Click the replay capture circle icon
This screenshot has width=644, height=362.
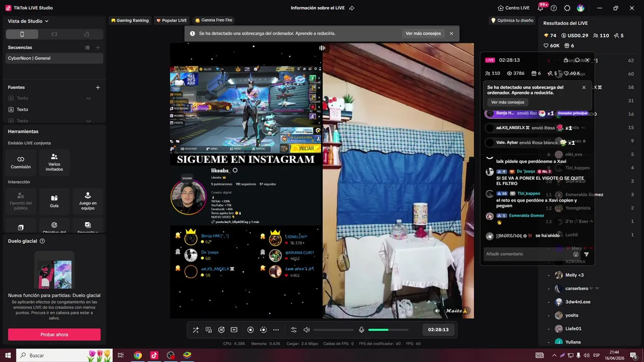[263, 330]
